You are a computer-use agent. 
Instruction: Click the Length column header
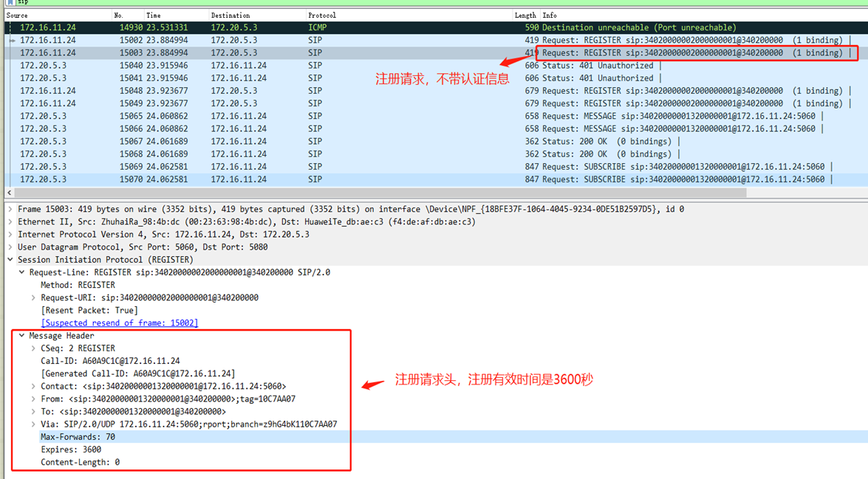(x=524, y=15)
